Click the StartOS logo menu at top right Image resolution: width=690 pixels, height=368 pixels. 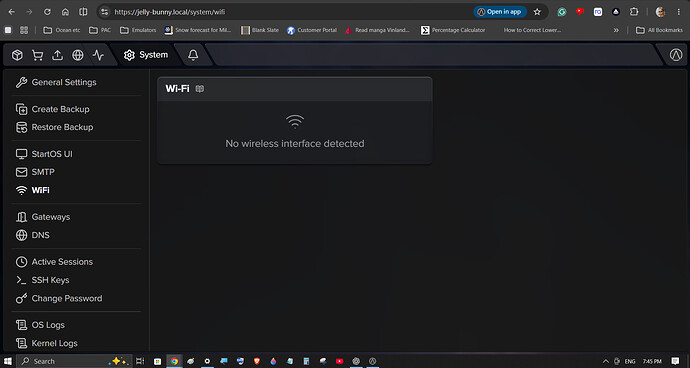pos(676,55)
